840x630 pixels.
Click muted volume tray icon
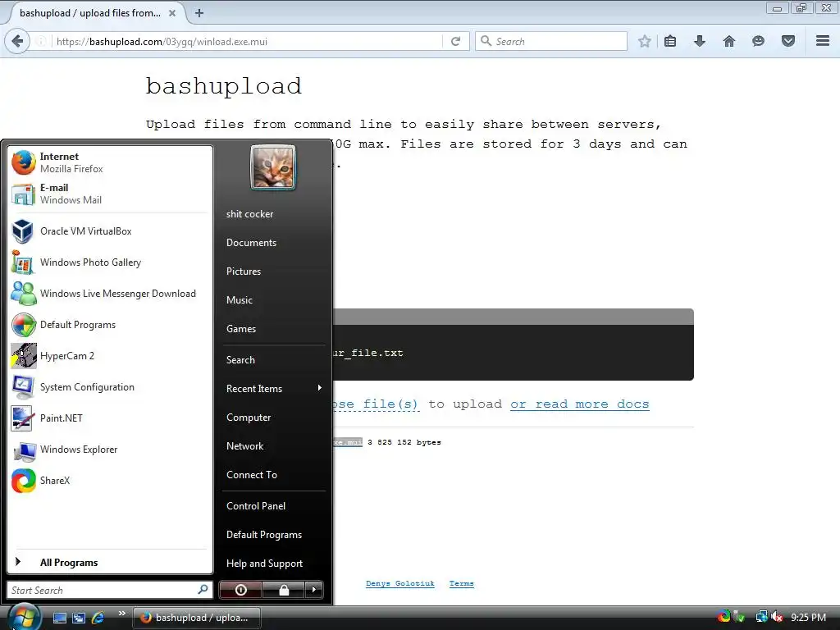pos(777,617)
